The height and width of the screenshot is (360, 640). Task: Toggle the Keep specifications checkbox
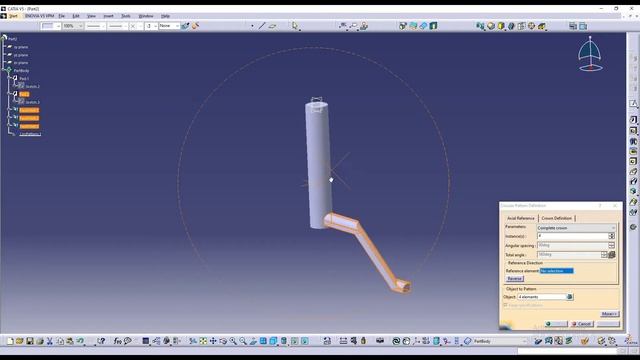tap(505, 305)
